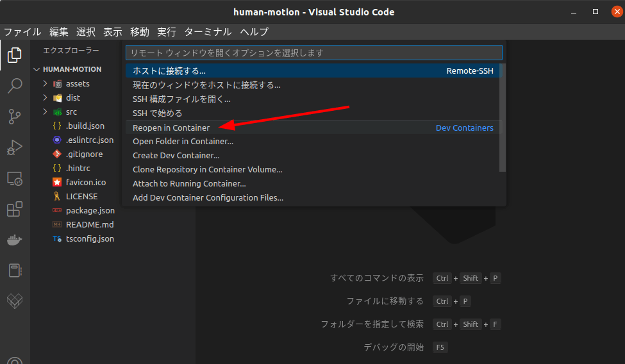
Task: Click the tsconfig.json TypeScript icon
Action: (57, 239)
